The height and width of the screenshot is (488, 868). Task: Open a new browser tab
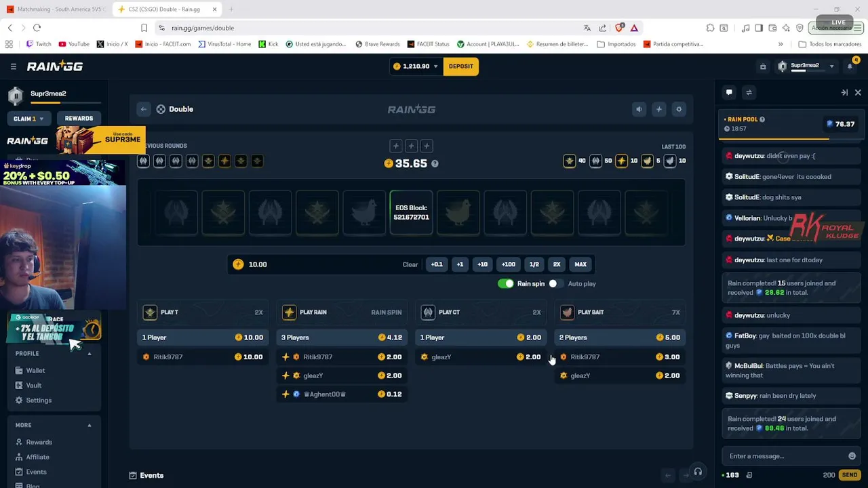231,9
